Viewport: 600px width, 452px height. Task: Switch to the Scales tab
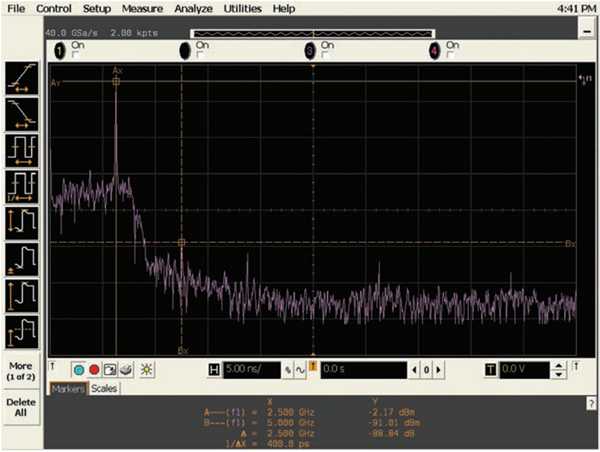(x=104, y=389)
